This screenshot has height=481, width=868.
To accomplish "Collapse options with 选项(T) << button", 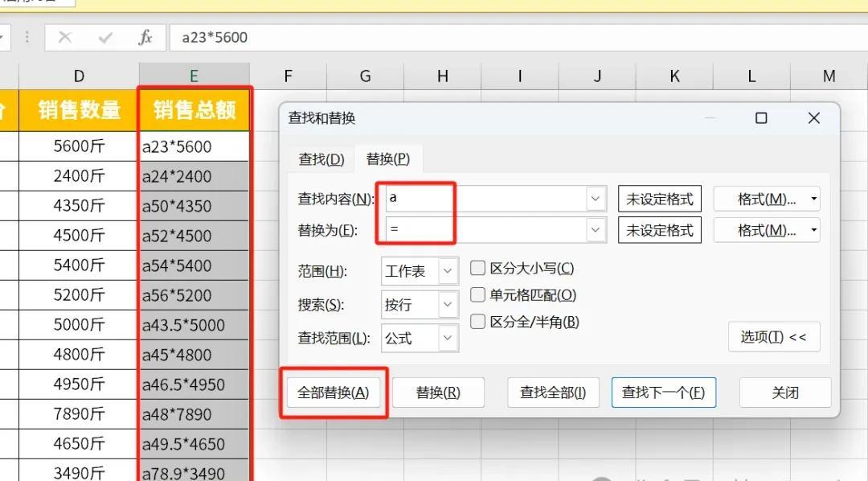I will pos(773,336).
